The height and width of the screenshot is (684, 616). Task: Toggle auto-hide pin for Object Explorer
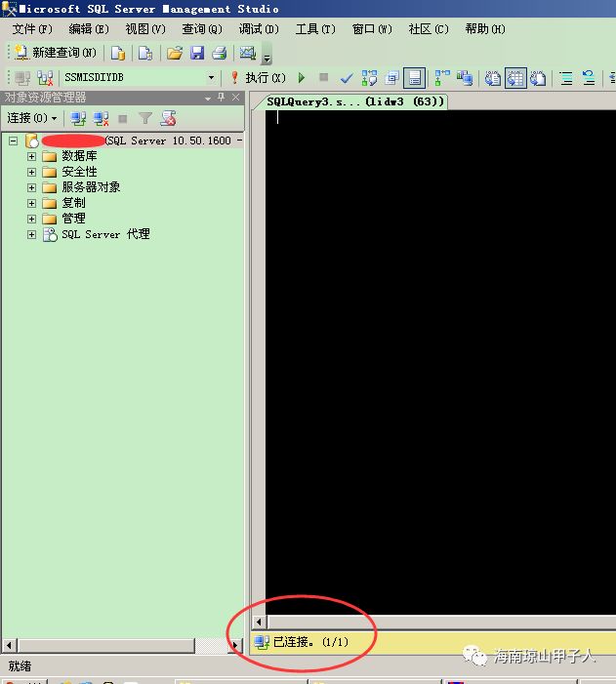[222, 98]
